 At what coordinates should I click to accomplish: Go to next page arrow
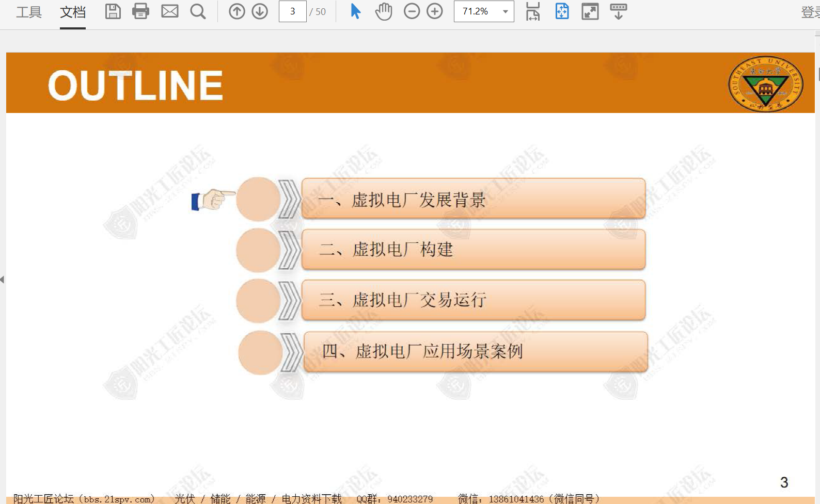click(260, 11)
